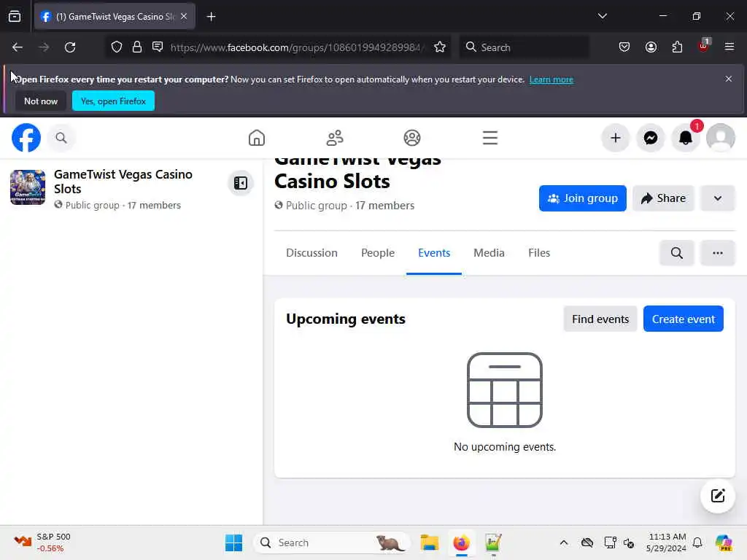Open the extensions puzzle icon

click(677, 47)
